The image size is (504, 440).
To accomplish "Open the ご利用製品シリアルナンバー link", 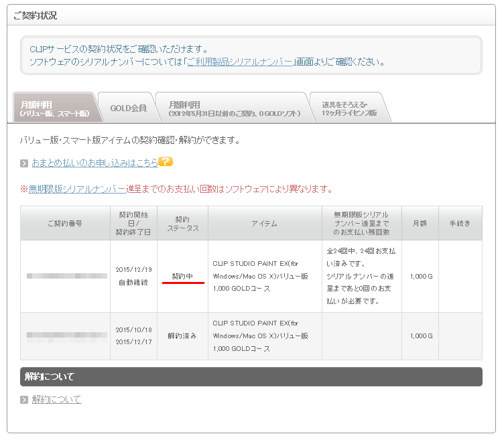I will 239,62.
